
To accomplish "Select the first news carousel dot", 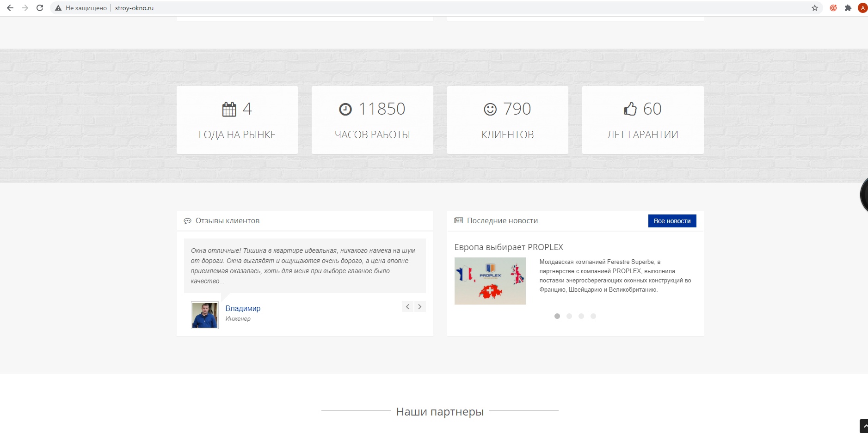I will pos(557,316).
